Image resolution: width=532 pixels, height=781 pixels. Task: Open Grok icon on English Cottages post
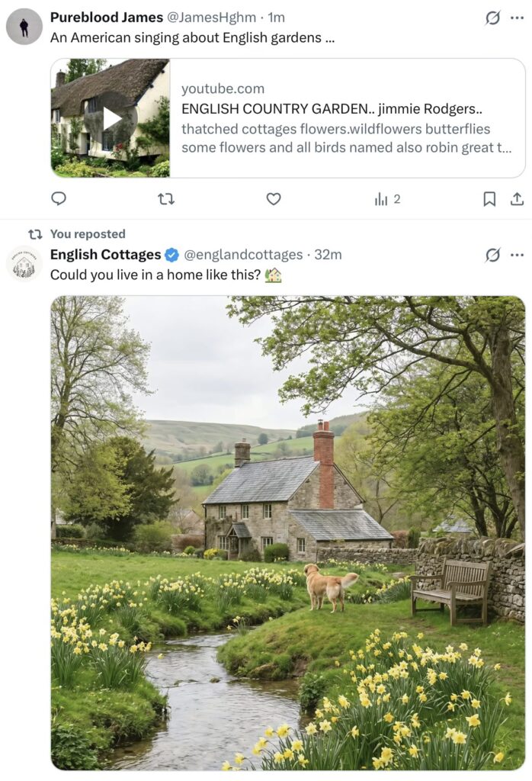pos(493,255)
